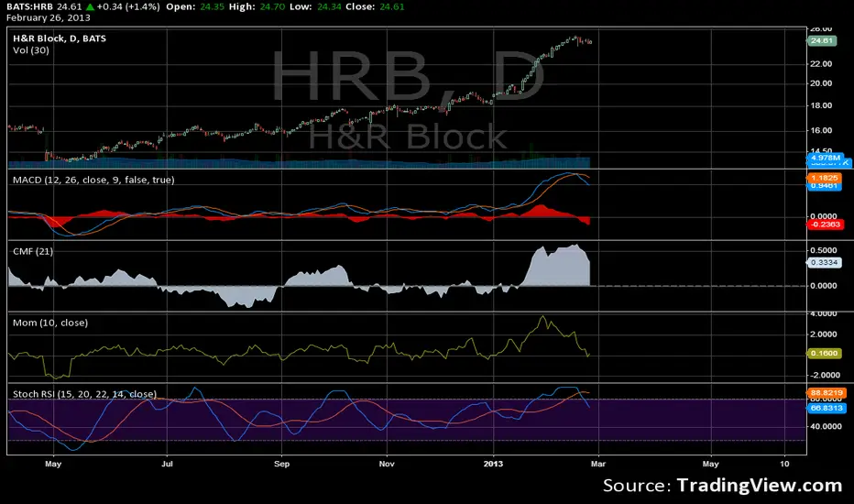Click the Jul time axis label

pyautogui.click(x=167, y=465)
